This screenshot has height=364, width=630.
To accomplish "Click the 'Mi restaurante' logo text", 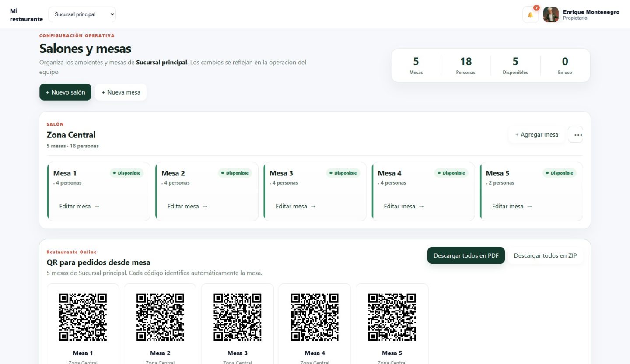I will click(26, 15).
